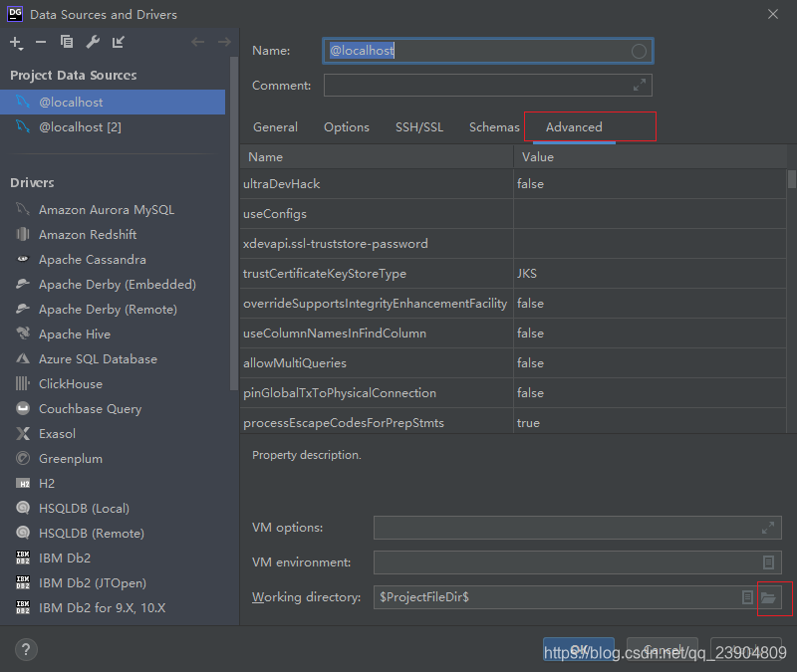Select Apache Cassandra driver
Viewport: 797px width, 672px height.
[115, 260]
